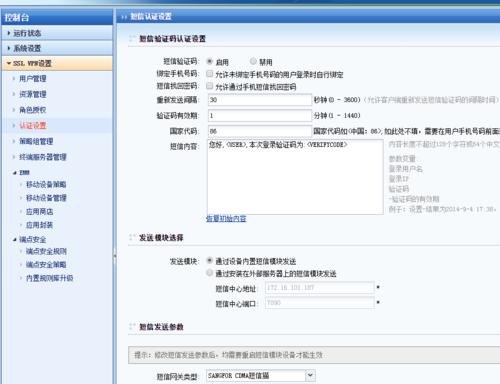
Task: Click the 短信发送参数 section toggle icon
Action: [132, 326]
